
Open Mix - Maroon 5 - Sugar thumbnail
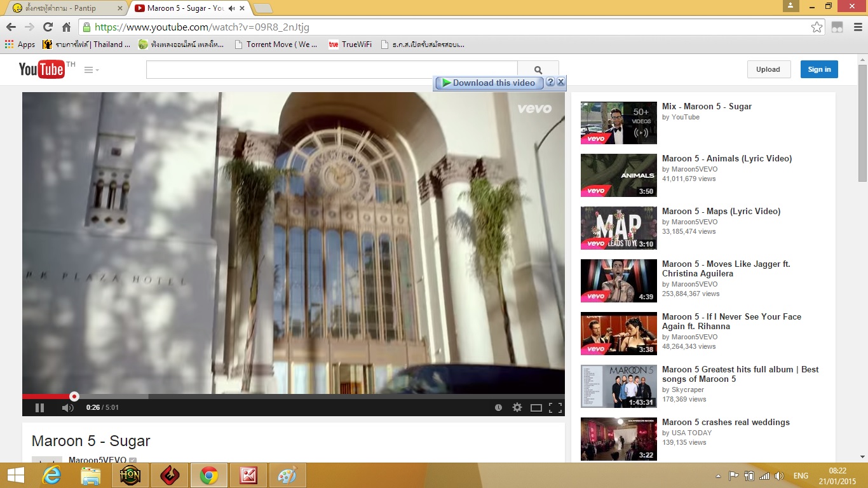(619, 123)
